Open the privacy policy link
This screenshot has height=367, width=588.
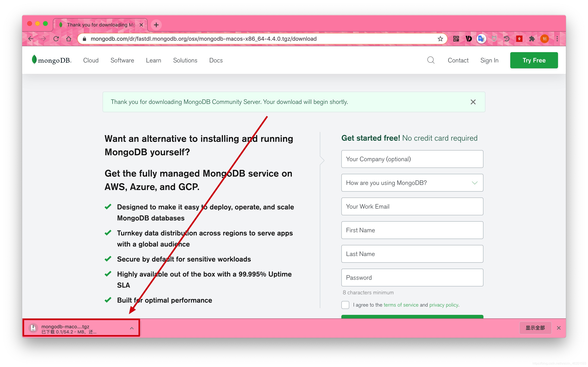444,305
